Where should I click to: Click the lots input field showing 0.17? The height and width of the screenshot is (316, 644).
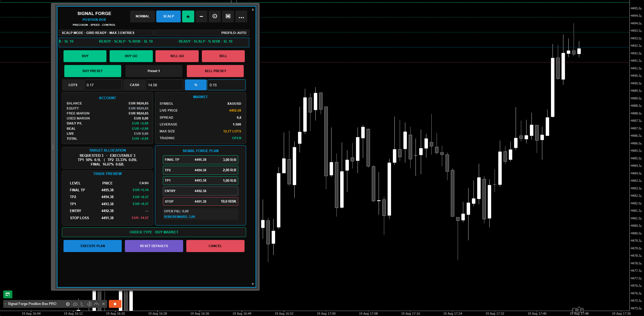[103, 85]
